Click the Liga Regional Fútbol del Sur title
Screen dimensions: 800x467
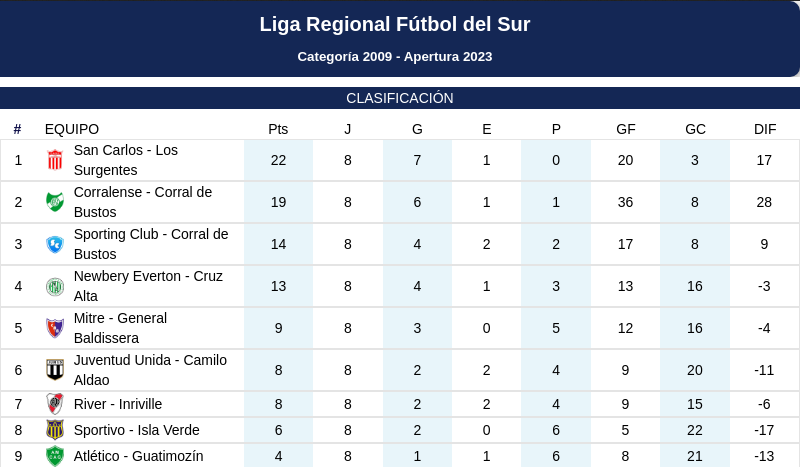pyautogui.click(x=395, y=24)
